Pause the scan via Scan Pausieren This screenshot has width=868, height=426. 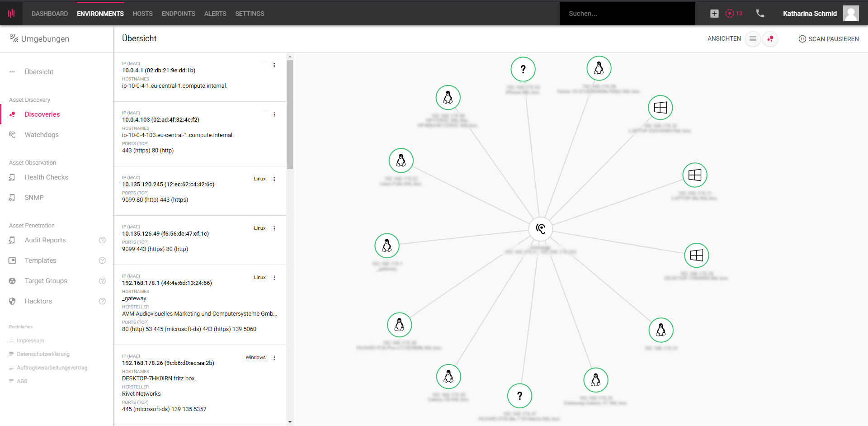[829, 39]
